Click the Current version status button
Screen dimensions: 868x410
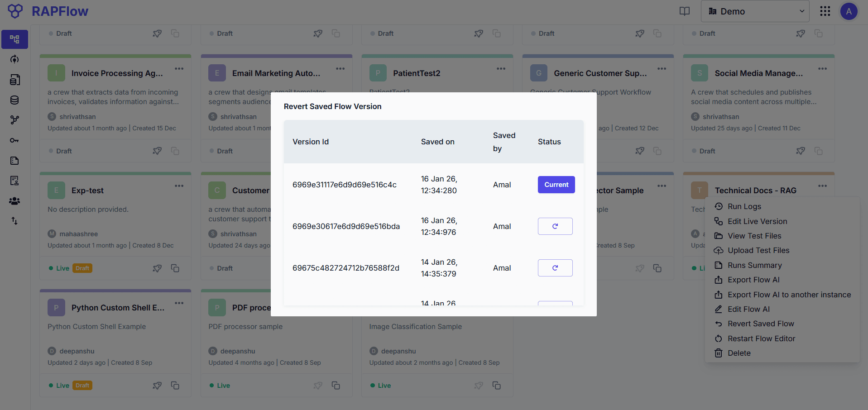(556, 185)
